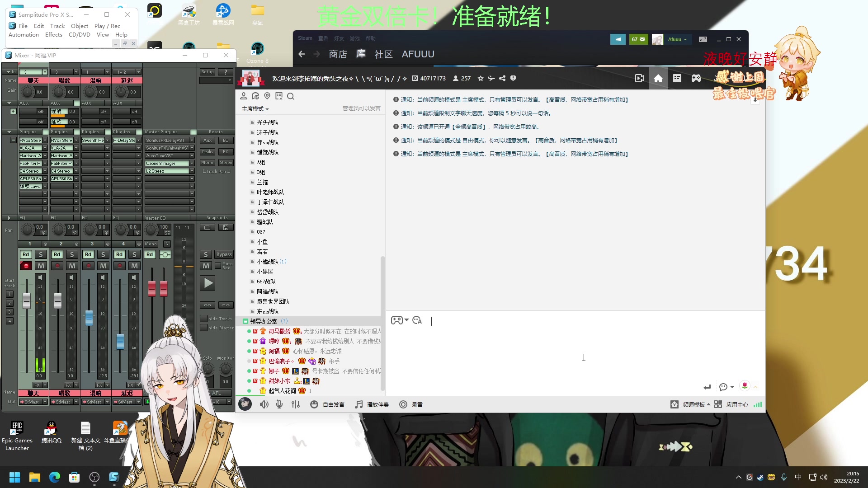Open 应用中心 app center
This screenshot has width=868, height=488.
click(x=731, y=404)
